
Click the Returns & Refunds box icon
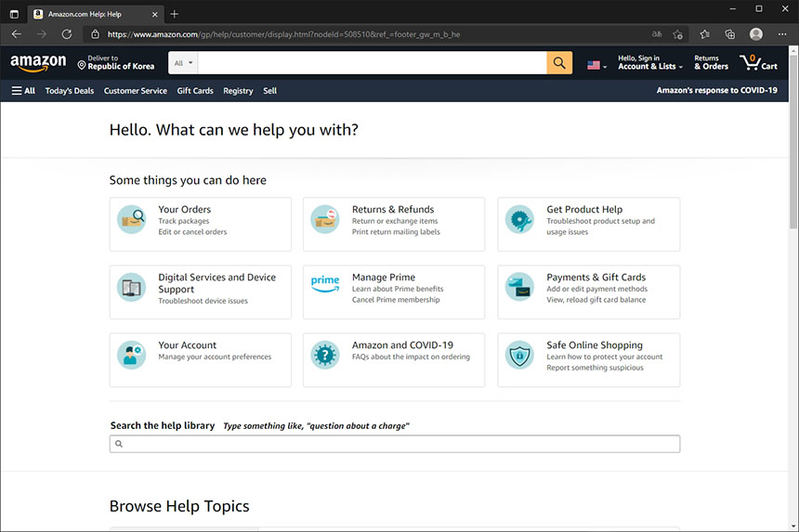(x=325, y=219)
